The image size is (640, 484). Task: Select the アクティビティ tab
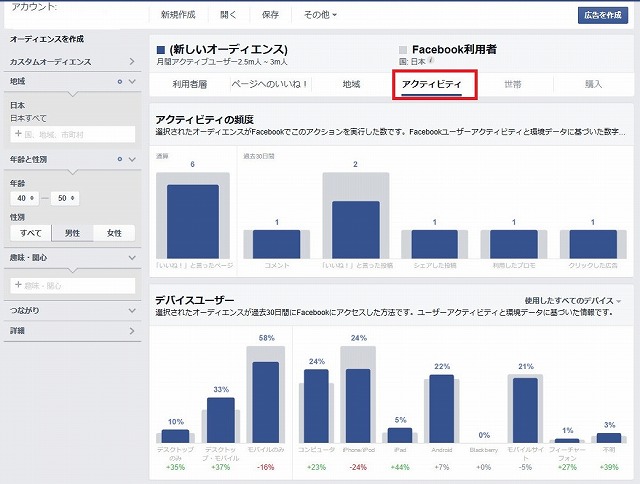431,84
